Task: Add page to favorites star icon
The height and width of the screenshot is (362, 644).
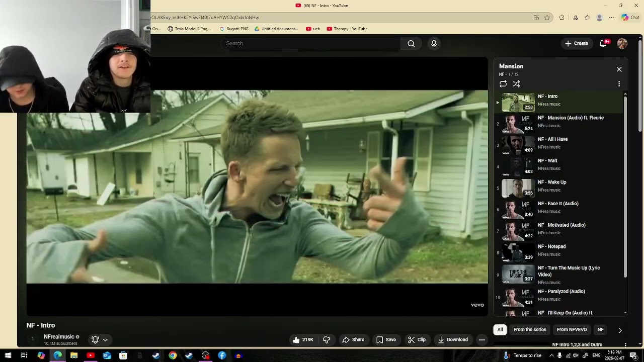Action: point(547,18)
